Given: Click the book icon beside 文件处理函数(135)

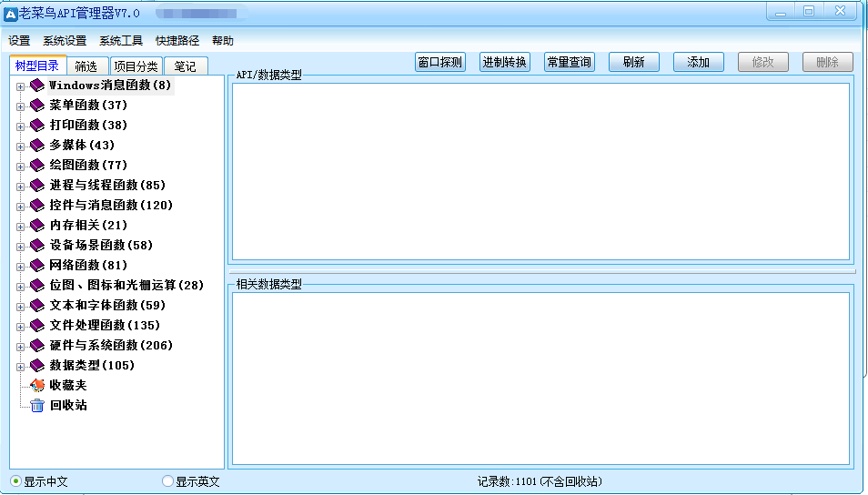Looking at the screenshot, I should point(37,326).
